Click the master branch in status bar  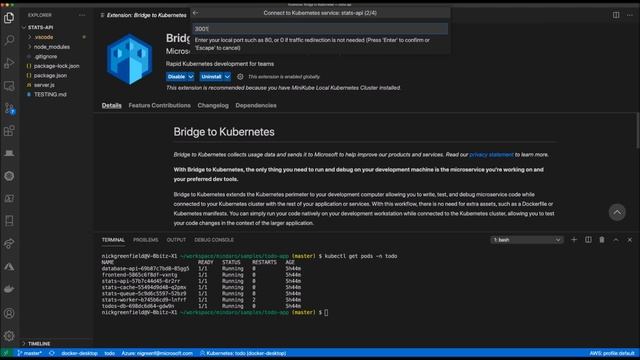tap(29, 353)
